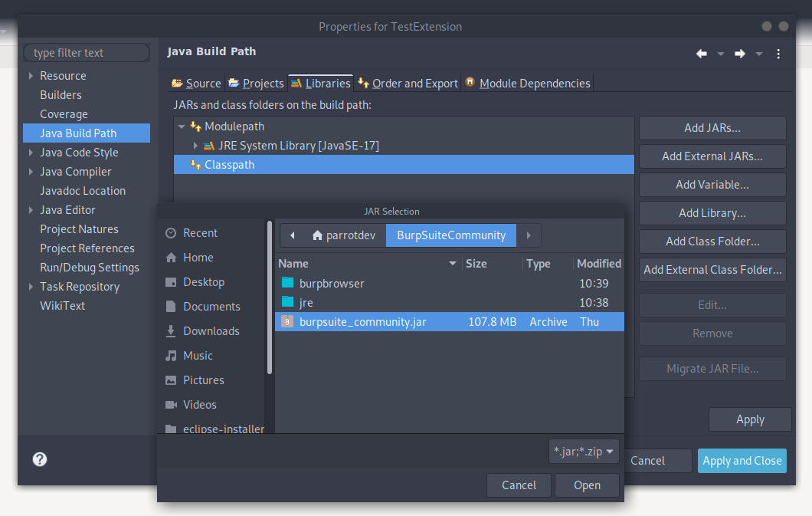This screenshot has height=516, width=812.
Task: Select burpsuite_community.jar file row
Action: click(x=362, y=322)
